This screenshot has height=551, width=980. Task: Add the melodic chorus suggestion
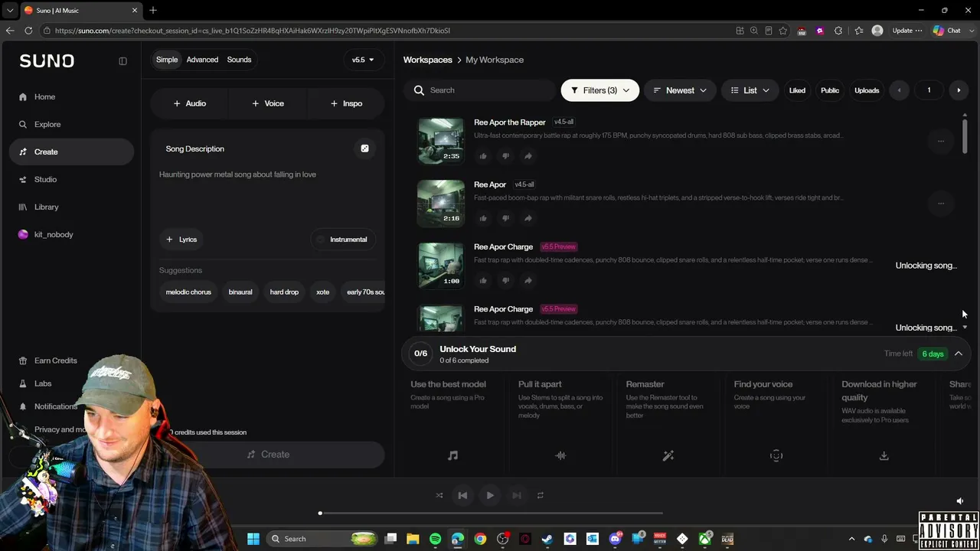[x=188, y=292]
